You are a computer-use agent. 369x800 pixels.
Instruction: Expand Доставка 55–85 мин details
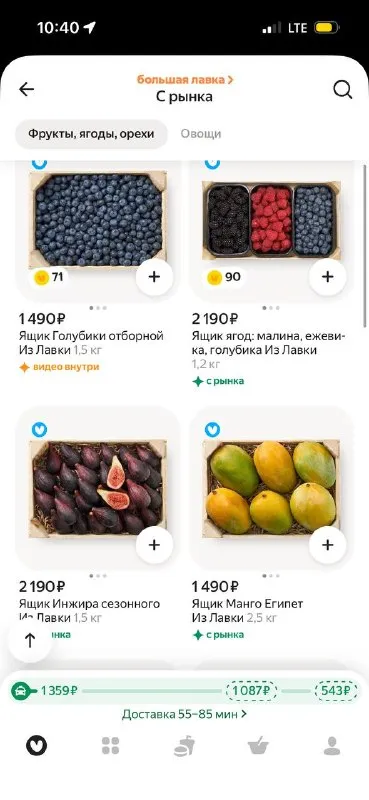(x=184, y=714)
